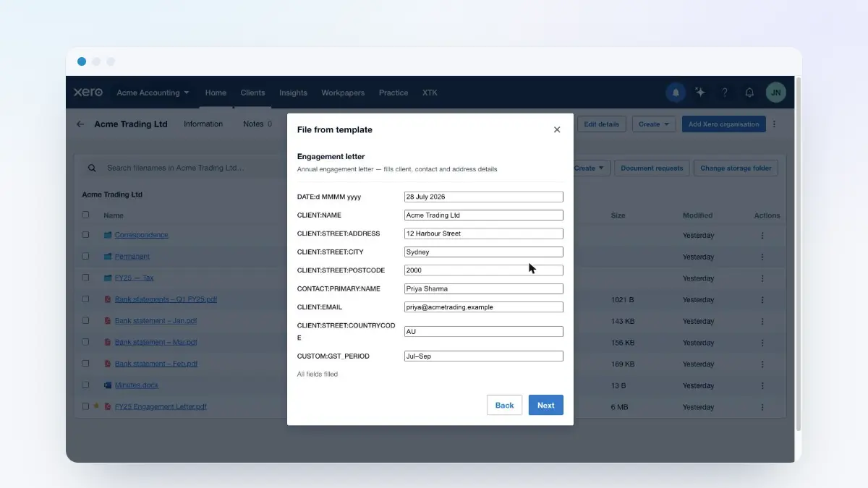Click the page vertical scrollbar
Image resolution: width=868 pixels, height=488 pixels.
(799, 253)
